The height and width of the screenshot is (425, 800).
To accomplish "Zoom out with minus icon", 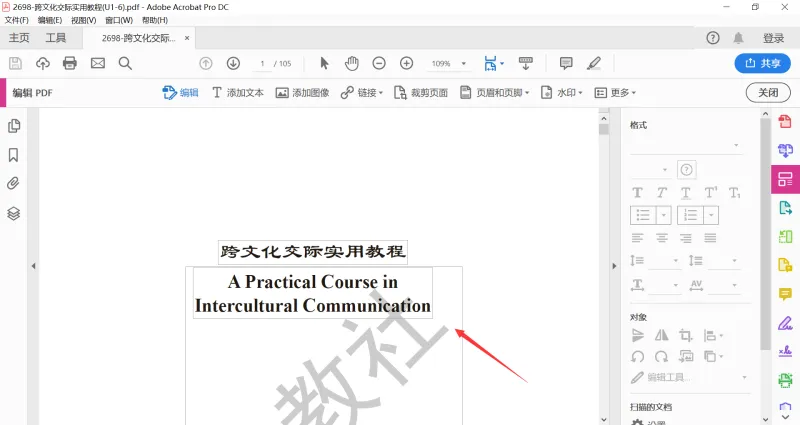I will [x=379, y=63].
